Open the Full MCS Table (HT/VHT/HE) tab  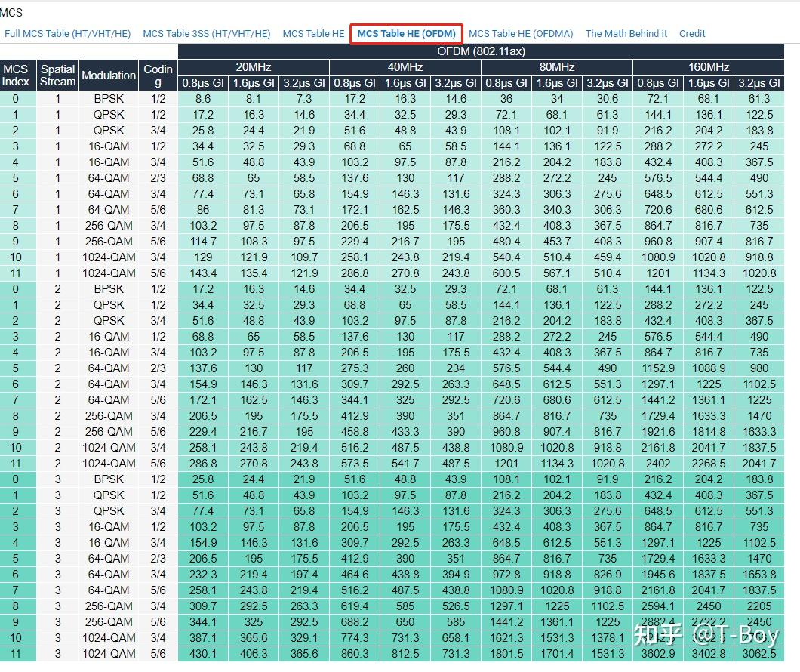67,34
